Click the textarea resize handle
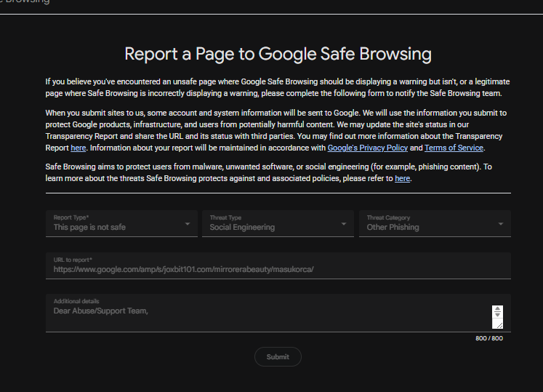 coord(499,325)
